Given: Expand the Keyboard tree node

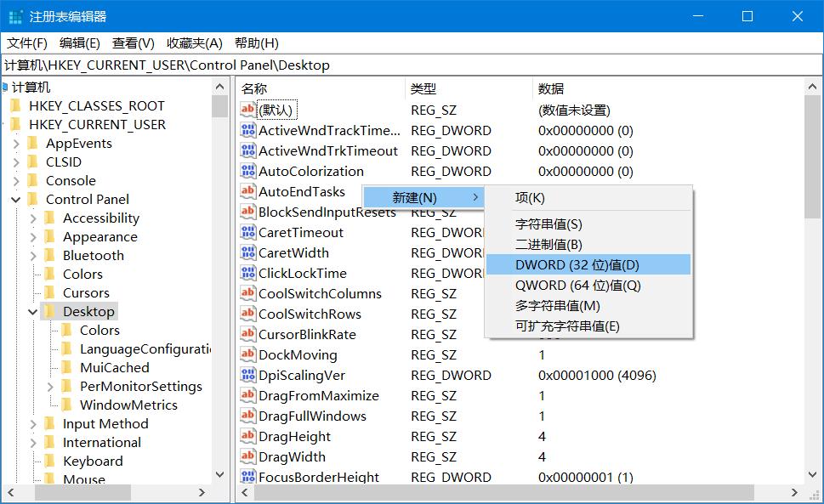Looking at the screenshot, I should (x=32, y=461).
